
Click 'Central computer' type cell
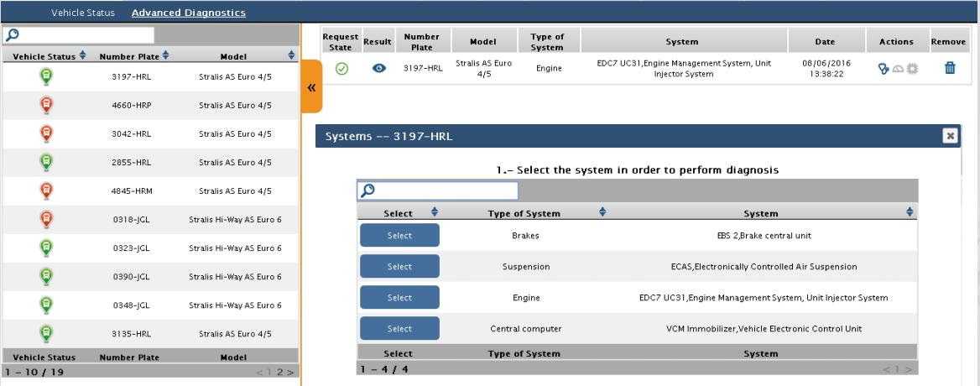(x=525, y=329)
